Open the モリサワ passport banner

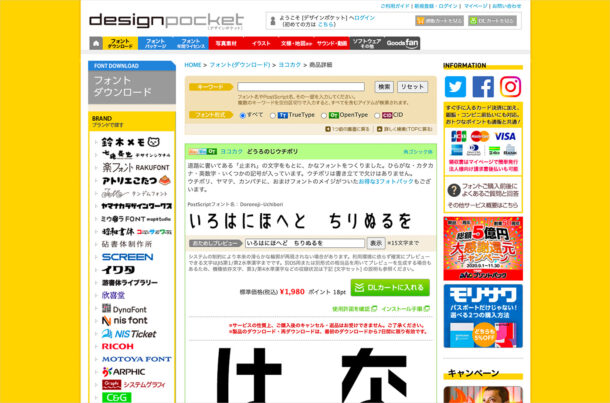pos(483,316)
